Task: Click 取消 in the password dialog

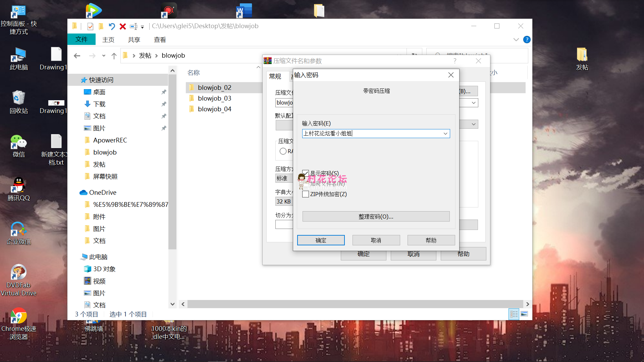Action: click(376, 240)
